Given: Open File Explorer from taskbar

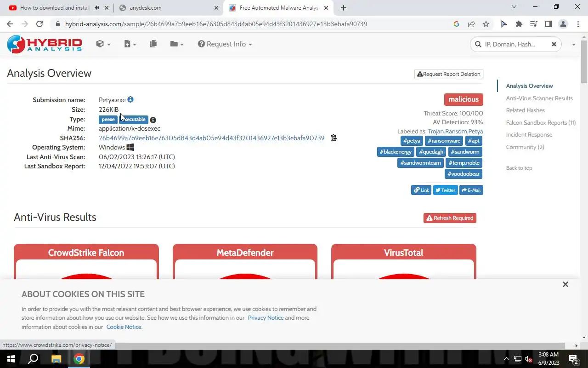Looking at the screenshot, I should (x=56, y=359).
